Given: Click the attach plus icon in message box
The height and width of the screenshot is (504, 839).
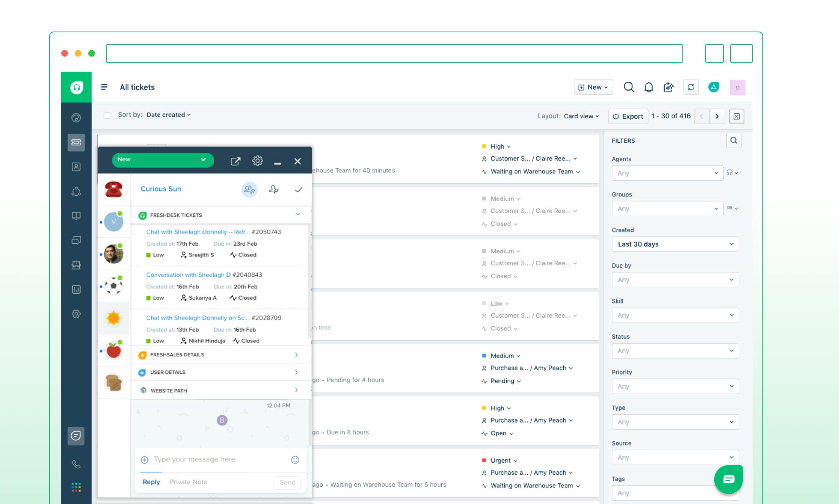Looking at the screenshot, I should (x=145, y=460).
